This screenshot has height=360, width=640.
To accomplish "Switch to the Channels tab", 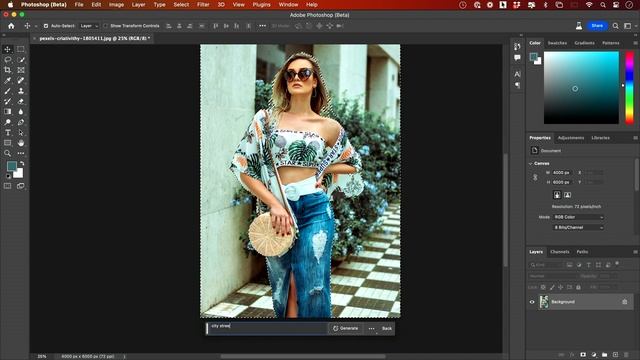I will click(560, 252).
